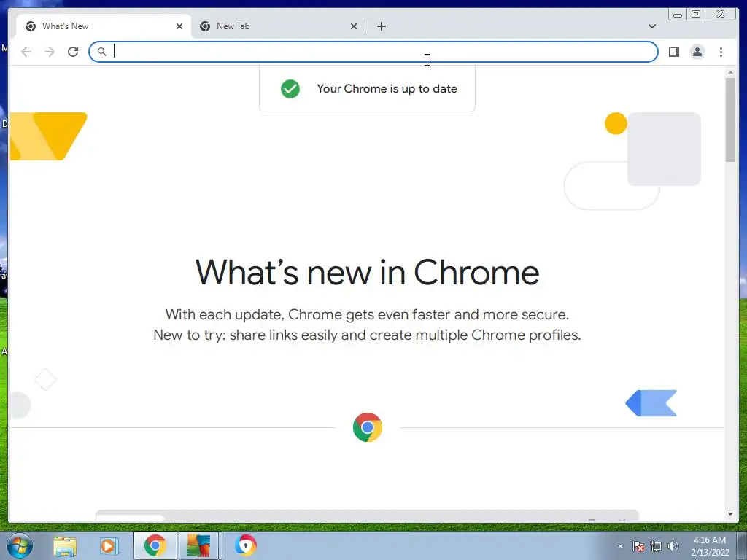Click "Your Chrome is up to date" text
This screenshot has height=560, width=747.
(x=387, y=88)
